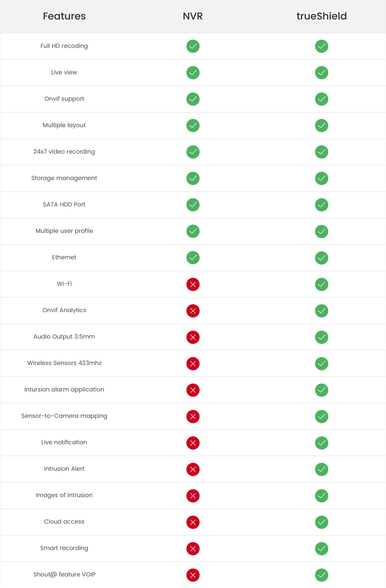Click trueShield check for Onvif Analytics
This screenshot has height=588, width=386.
click(322, 311)
